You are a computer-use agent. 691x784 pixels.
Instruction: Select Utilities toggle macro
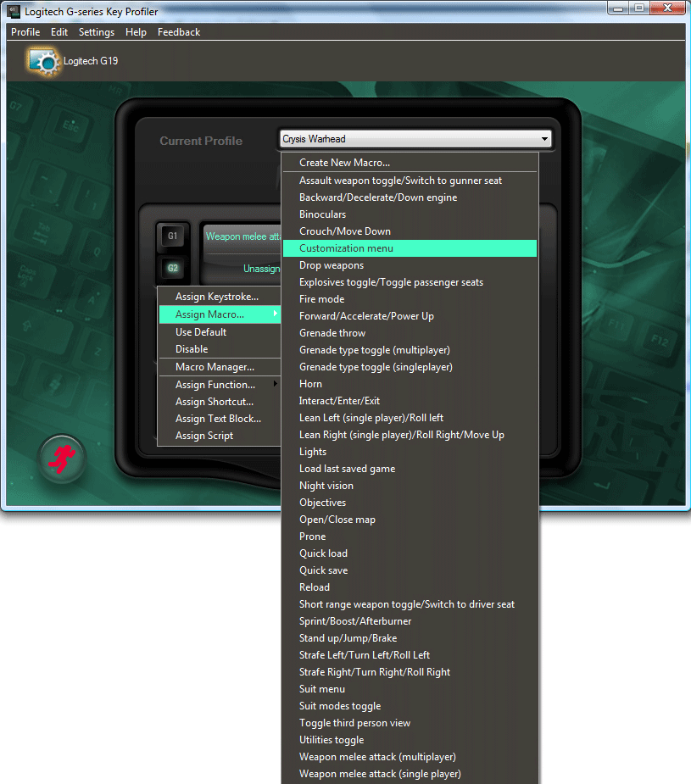tap(410, 741)
